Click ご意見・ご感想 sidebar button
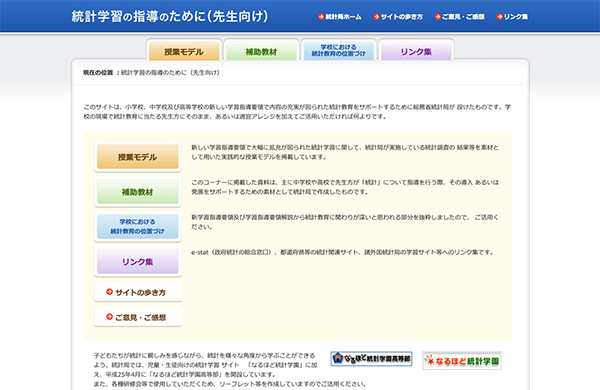Screen dimensions: 600x390 (138, 317)
